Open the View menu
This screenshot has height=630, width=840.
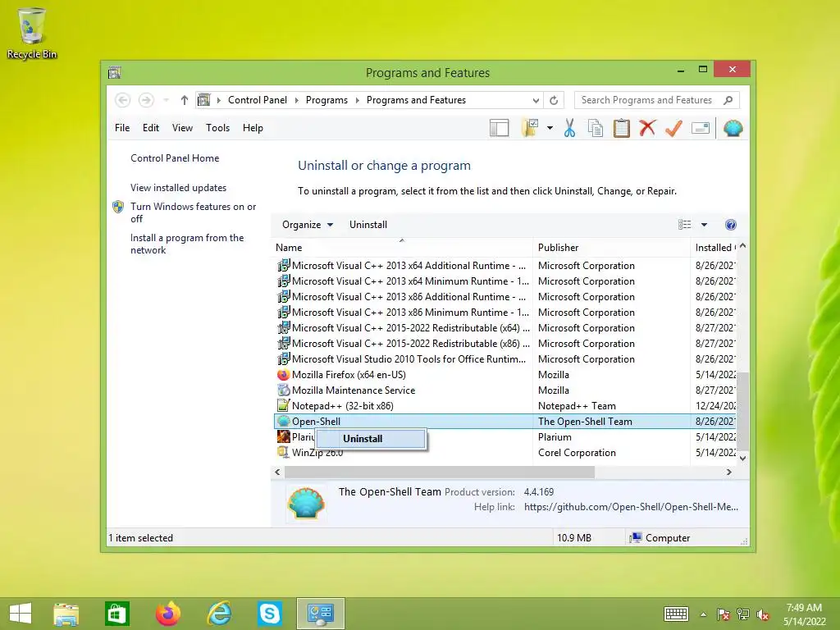[182, 128]
